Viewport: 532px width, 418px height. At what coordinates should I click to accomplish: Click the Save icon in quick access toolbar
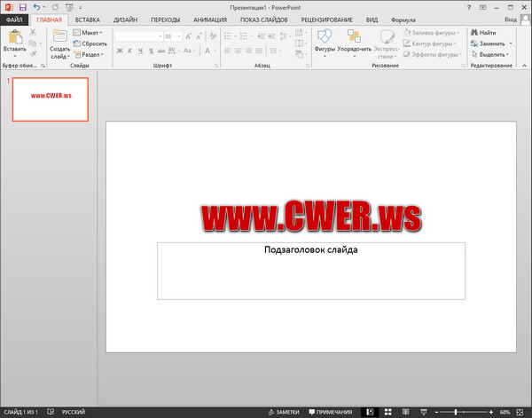pos(22,6)
